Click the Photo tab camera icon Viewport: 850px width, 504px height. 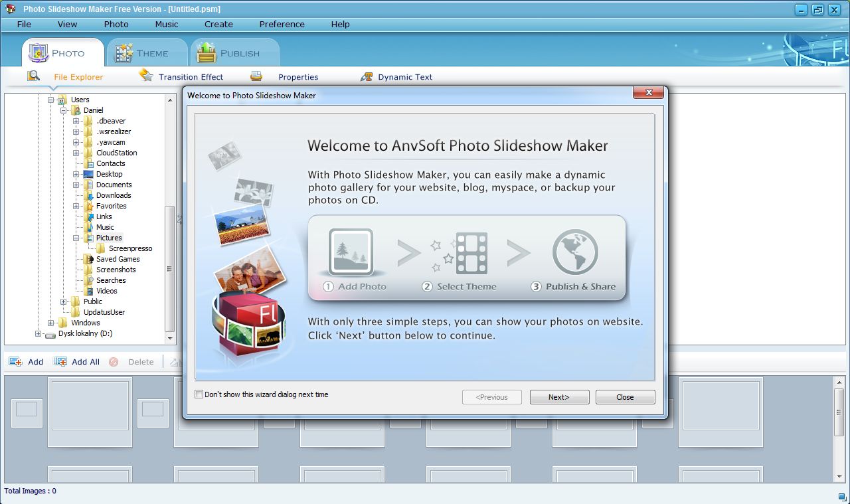point(39,52)
